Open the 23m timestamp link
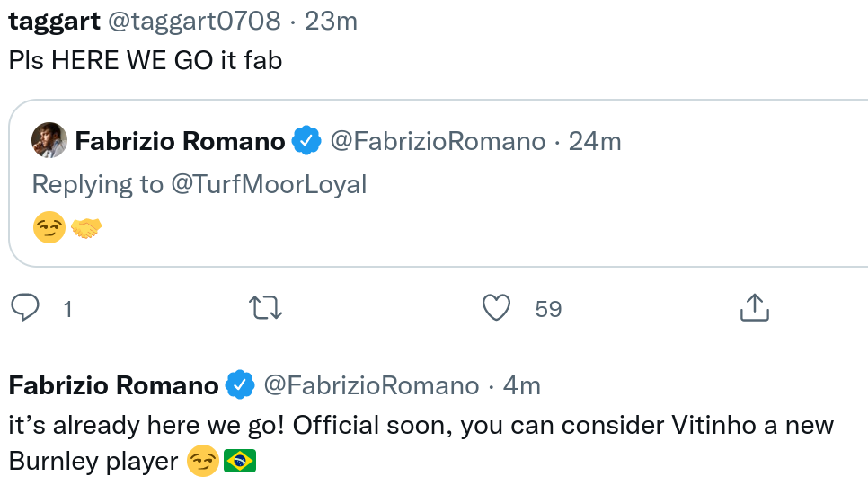Viewport: 868px width, 494px height. (x=331, y=21)
